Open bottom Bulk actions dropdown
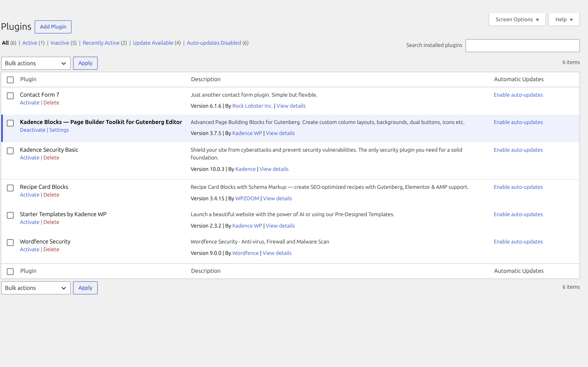The height and width of the screenshot is (367, 588). [x=36, y=288]
